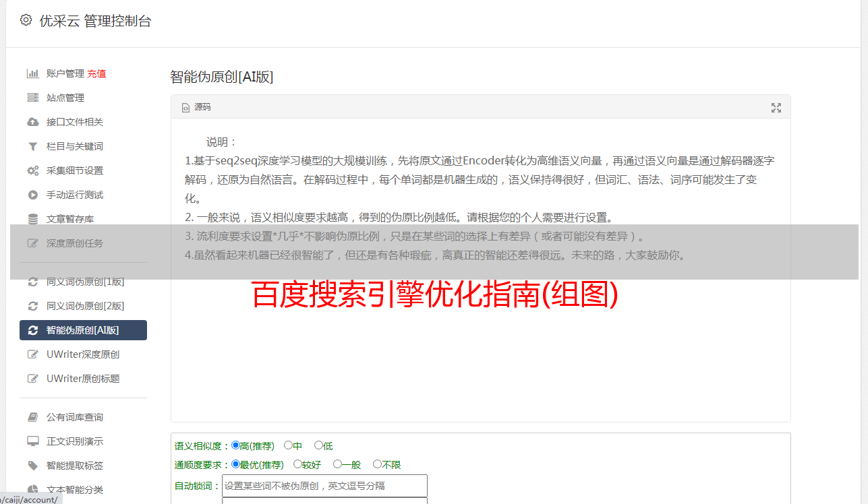Screen dimensions: 868x504
Task: Toggle fullscreen with the editor expand icon
Action: 776,108
